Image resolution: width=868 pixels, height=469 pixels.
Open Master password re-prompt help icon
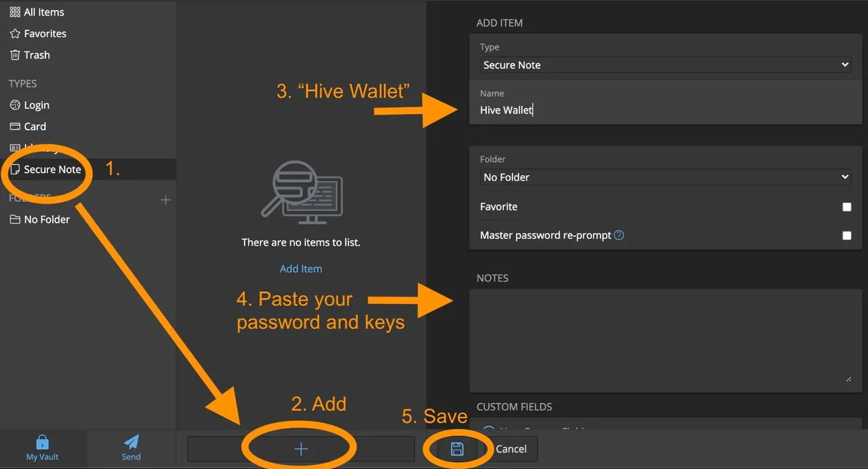pyautogui.click(x=618, y=236)
